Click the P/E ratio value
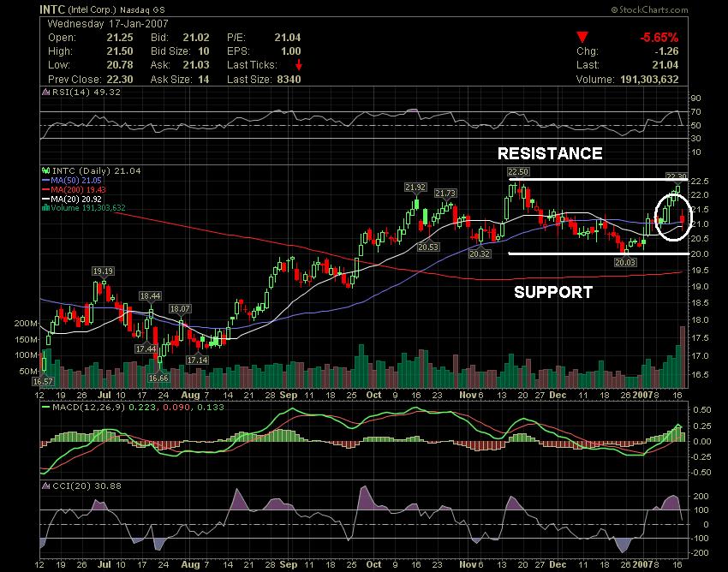 [x=288, y=38]
